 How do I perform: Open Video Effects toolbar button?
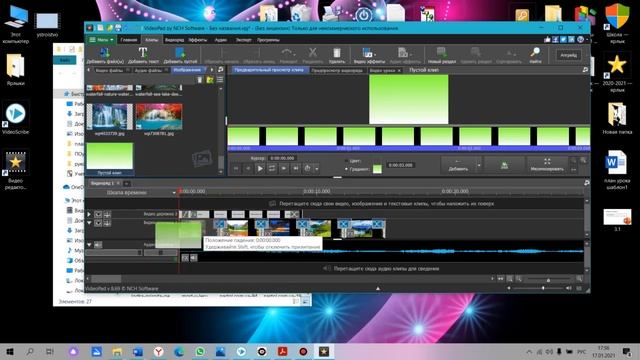(369, 55)
